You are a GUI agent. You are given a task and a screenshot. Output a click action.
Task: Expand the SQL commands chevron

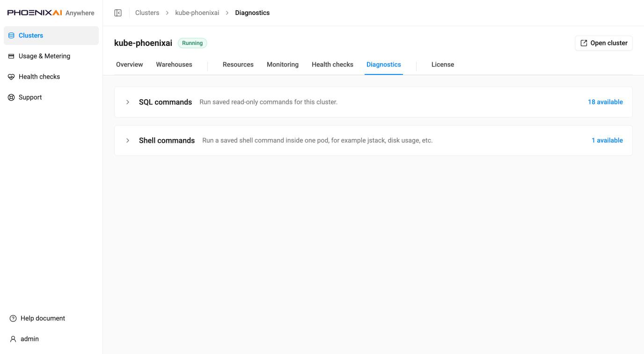127,102
